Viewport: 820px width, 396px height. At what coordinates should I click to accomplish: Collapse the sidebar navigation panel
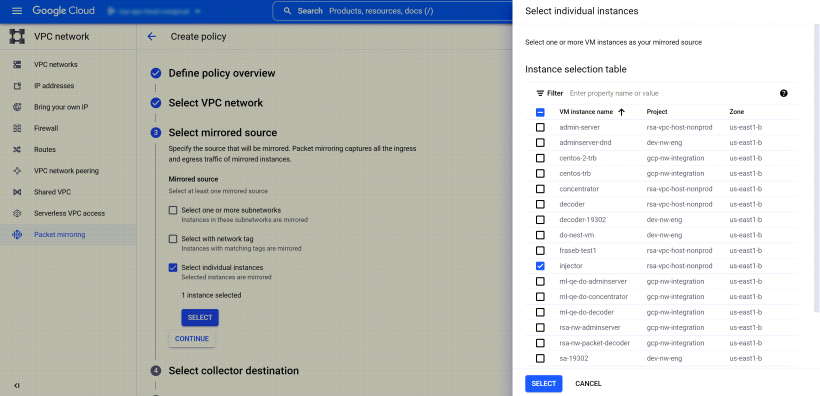(x=17, y=386)
